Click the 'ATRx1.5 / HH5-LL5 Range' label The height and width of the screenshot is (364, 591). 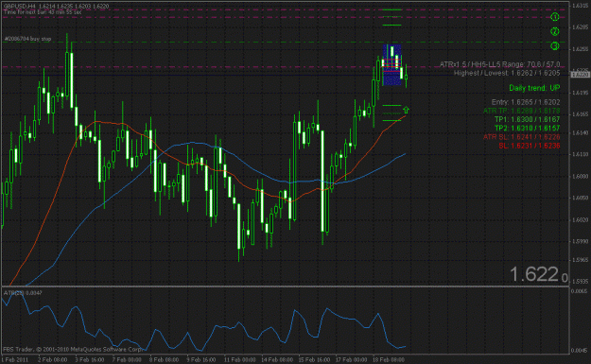(500, 64)
